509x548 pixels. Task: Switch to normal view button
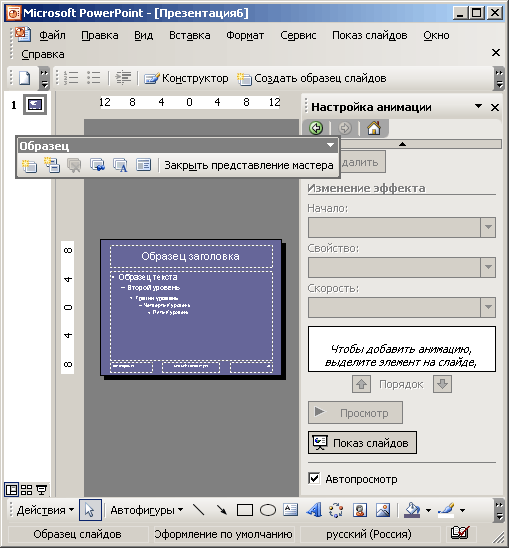pyautogui.click(x=12, y=490)
